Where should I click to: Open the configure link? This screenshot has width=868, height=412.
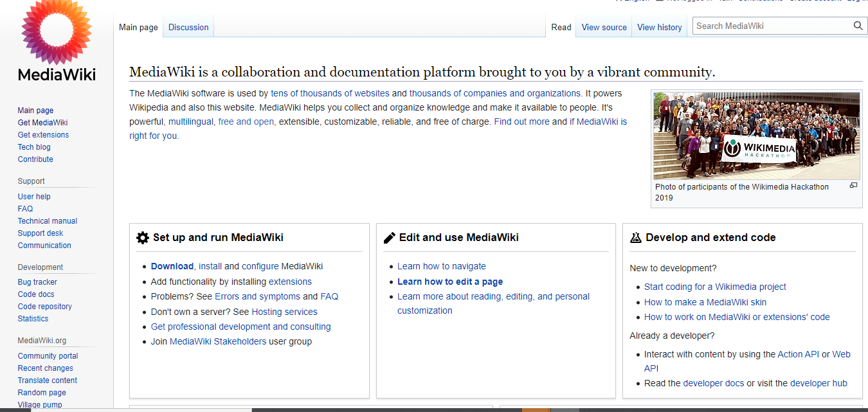[x=260, y=266]
